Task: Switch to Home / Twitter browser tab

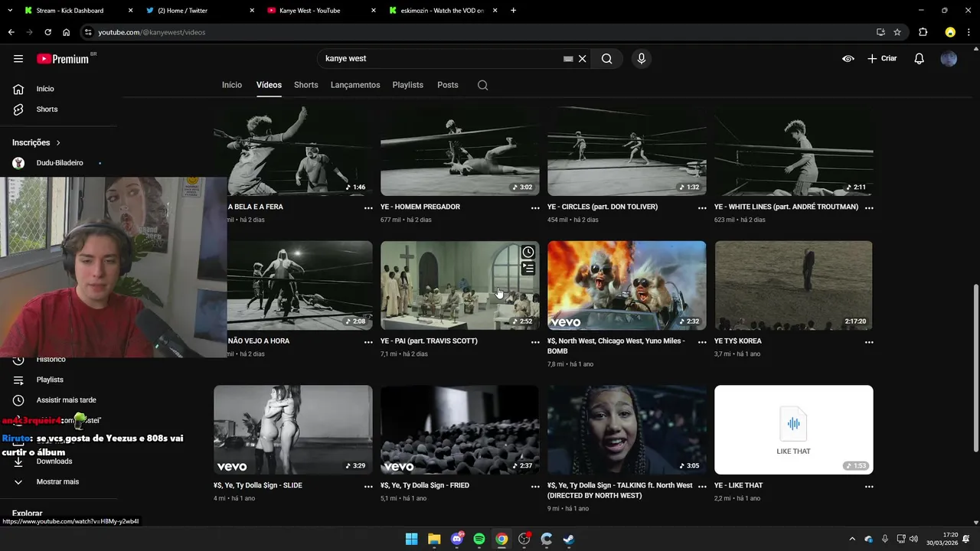Action: coord(199,11)
